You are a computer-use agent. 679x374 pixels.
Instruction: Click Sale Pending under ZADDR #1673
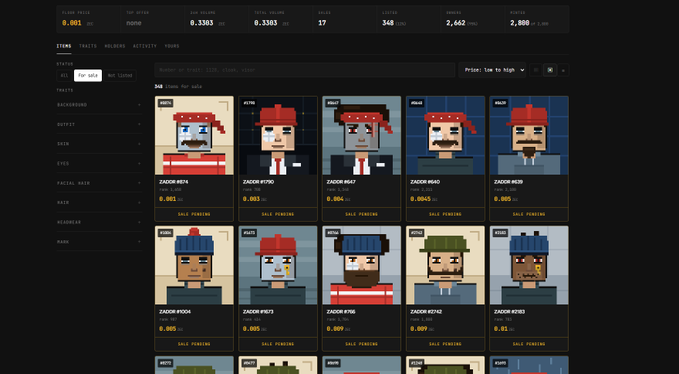[x=278, y=344]
